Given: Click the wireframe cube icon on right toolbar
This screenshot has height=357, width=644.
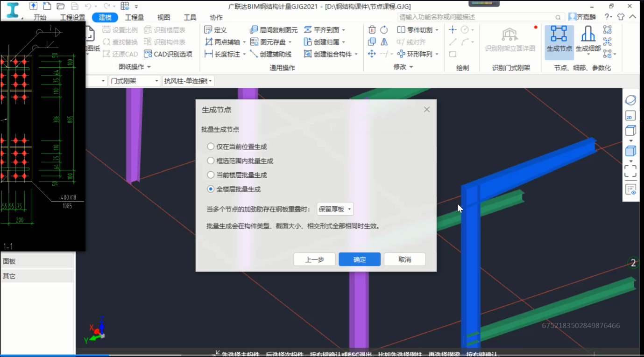Looking at the screenshot, I should 630,131.
